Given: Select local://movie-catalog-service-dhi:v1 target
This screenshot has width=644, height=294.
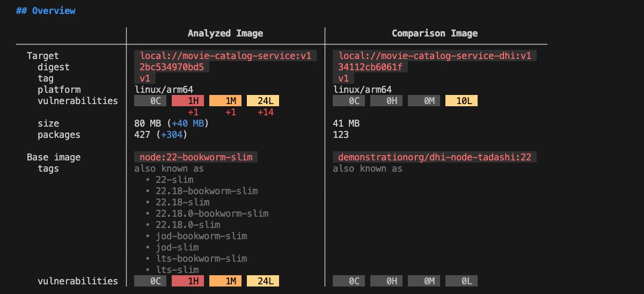Looking at the screenshot, I should click(435, 56).
